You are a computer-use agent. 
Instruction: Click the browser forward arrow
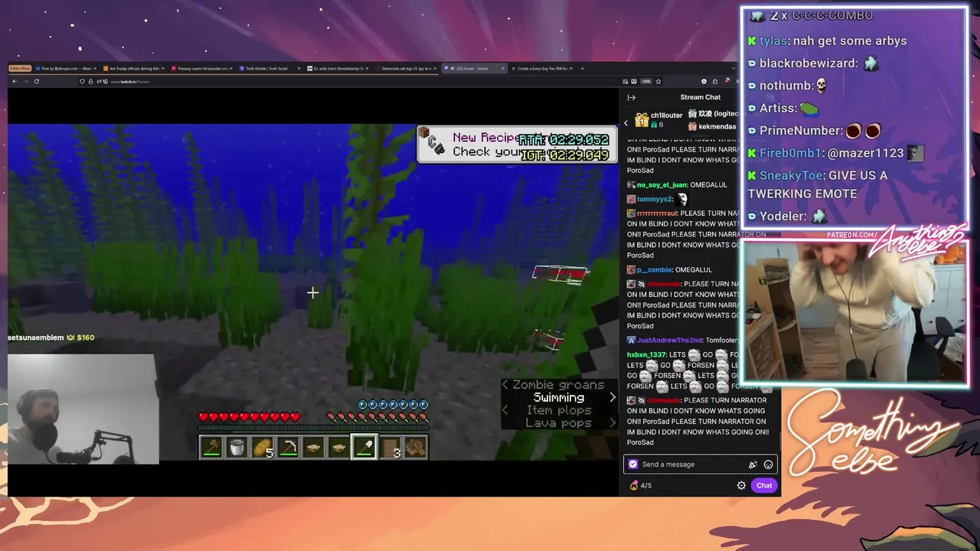[x=25, y=81]
